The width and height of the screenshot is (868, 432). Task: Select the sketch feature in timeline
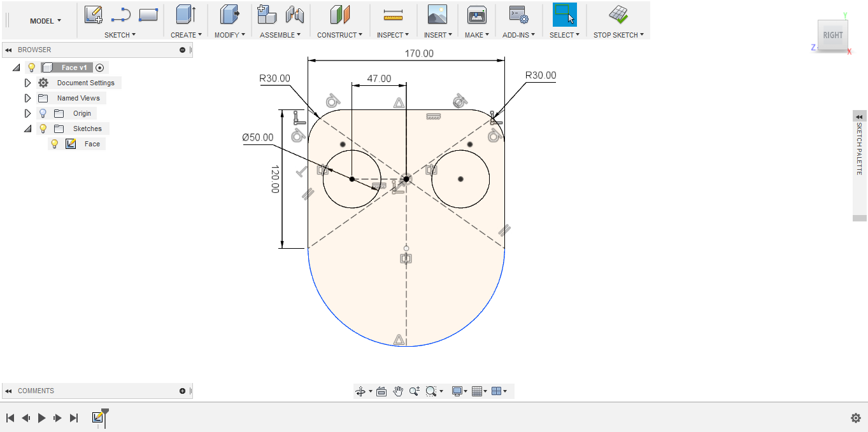97,417
